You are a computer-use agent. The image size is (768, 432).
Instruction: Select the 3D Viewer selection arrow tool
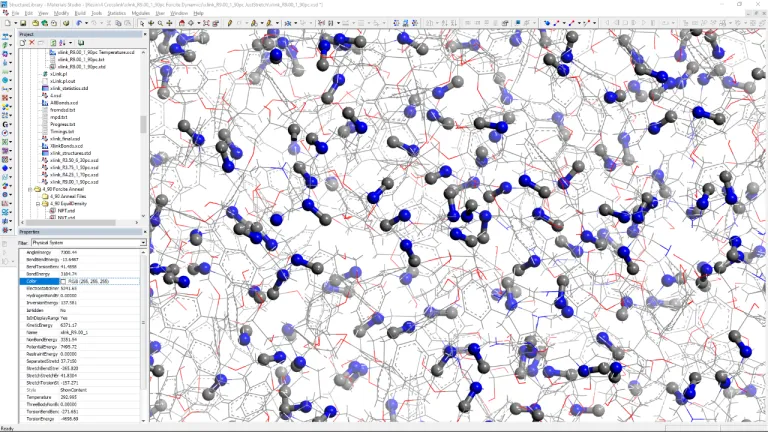pos(143,23)
